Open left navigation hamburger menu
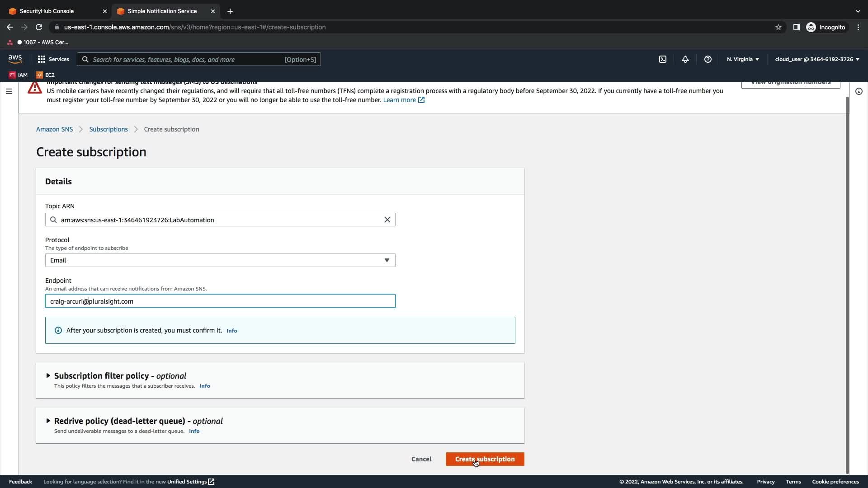 coord(9,91)
